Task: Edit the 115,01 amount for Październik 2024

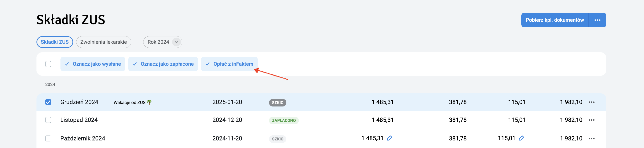Action: pos(521,138)
